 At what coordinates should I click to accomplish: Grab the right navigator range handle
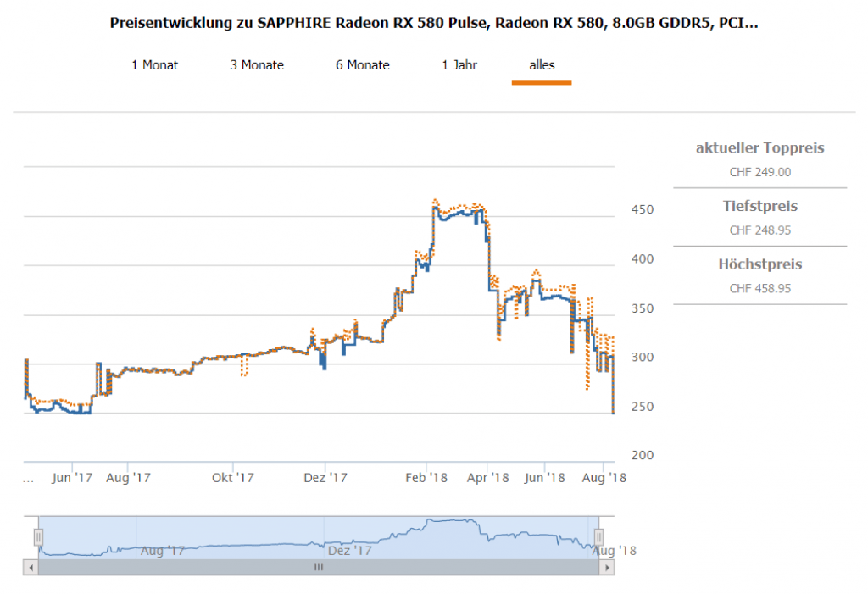[599, 537]
